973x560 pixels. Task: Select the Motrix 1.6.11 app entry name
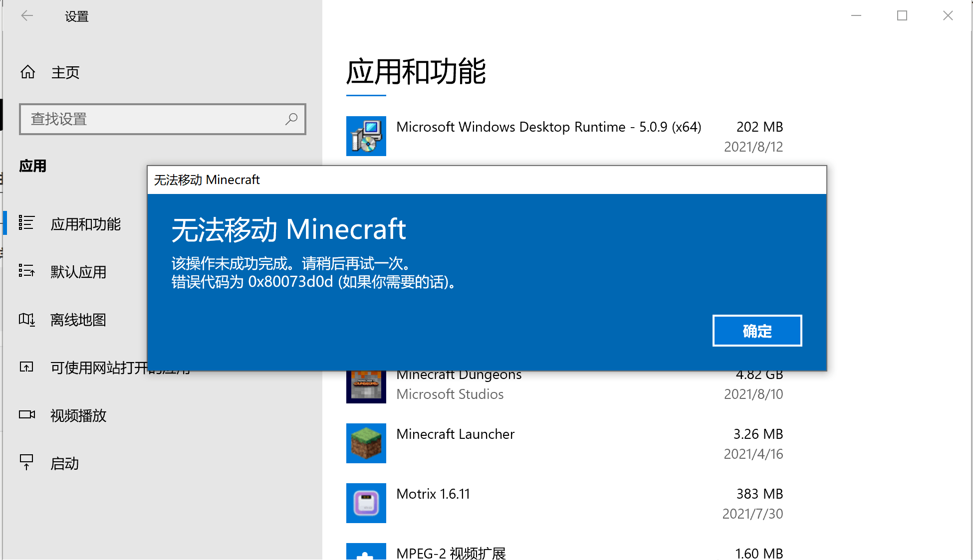(433, 494)
